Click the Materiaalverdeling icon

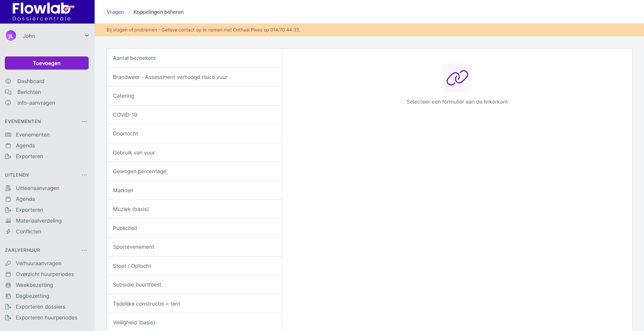point(8,221)
